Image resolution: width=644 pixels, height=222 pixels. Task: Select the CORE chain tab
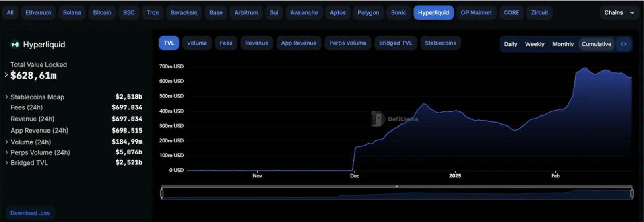511,13
